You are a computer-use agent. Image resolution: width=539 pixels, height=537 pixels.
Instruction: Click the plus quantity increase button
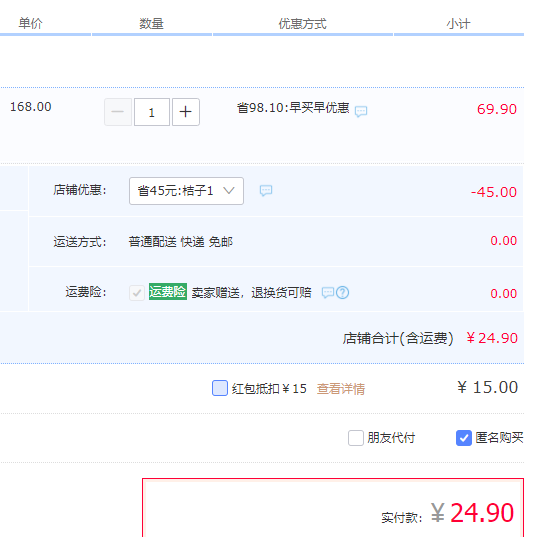click(x=186, y=112)
